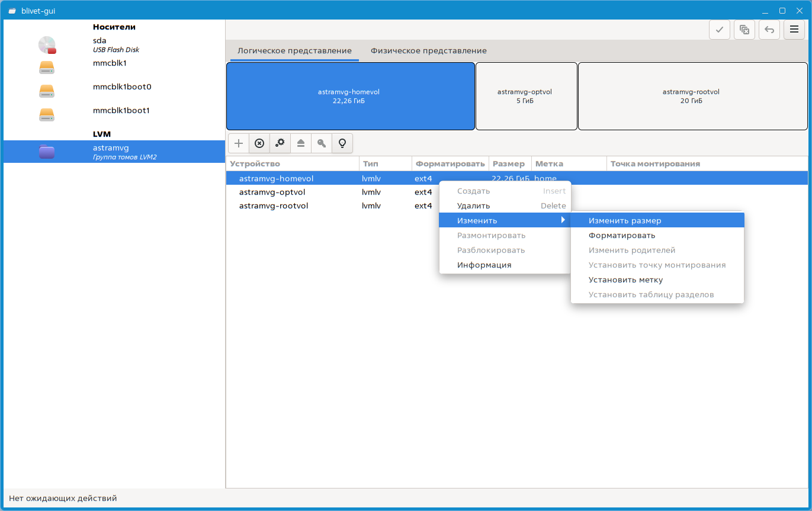Viewport: 812px width, 511px height.
Task: Click the add device plus icon
Action: click(239, 143)
